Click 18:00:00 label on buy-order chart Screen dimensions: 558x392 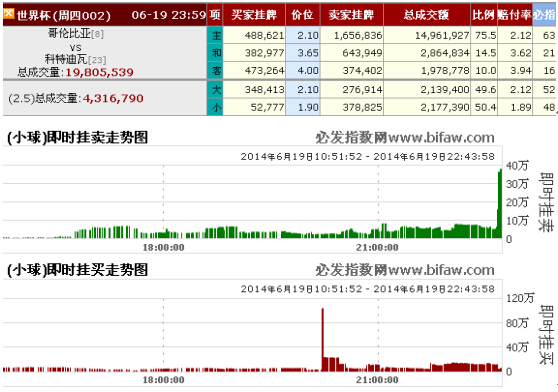coord(163,380)
